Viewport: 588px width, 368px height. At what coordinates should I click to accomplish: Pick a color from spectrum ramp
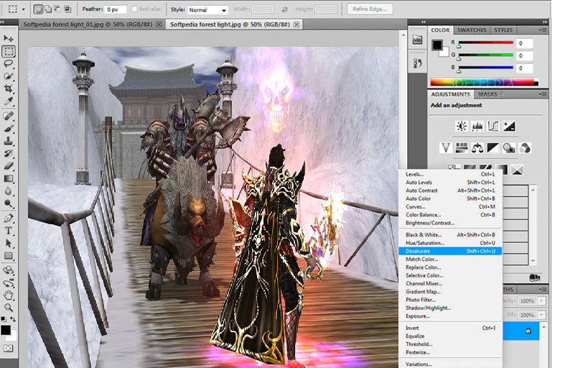(484, 82)
